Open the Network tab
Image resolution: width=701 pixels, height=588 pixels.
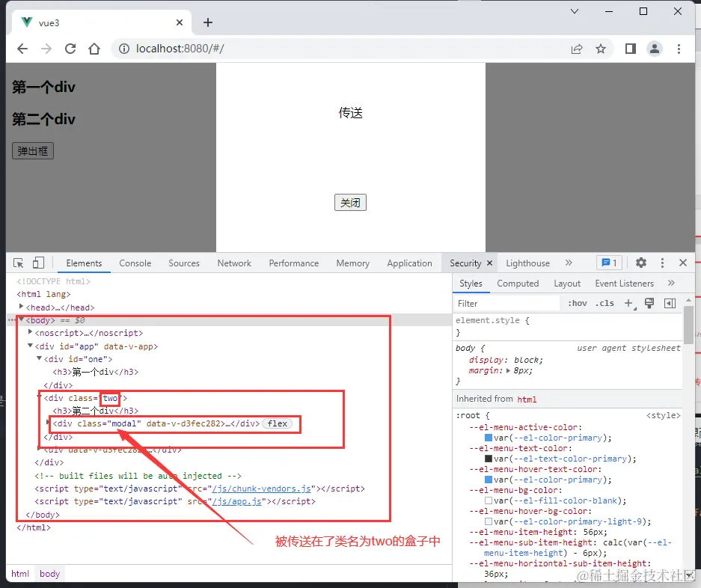coord(234,263)
